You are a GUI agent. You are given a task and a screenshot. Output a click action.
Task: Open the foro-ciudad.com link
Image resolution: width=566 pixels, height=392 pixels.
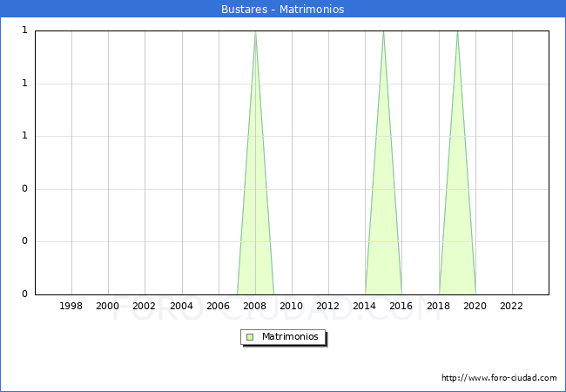(499, 378)
